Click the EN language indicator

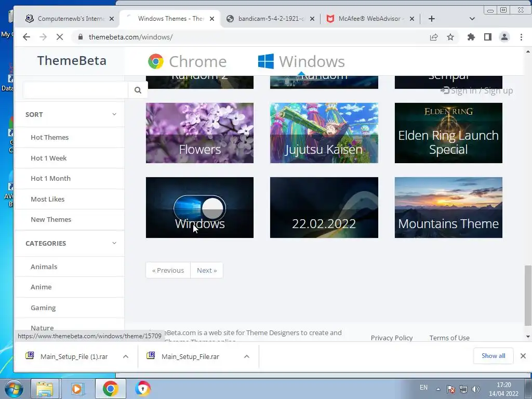pyautogui.click(x=423, y=388)
